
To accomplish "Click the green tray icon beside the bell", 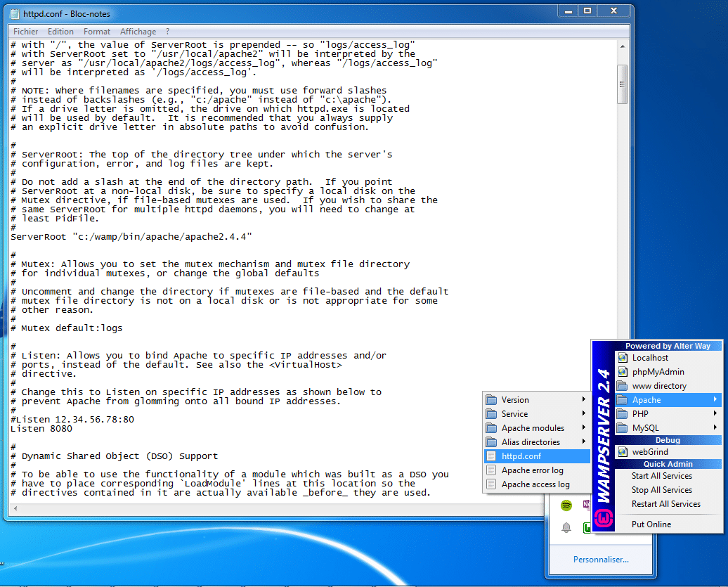I will point(587,527).
